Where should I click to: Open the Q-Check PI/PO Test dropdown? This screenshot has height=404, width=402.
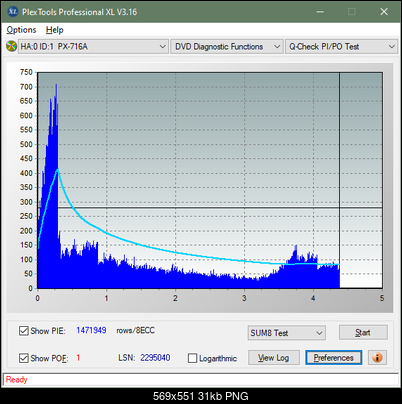tap(341, 46)
